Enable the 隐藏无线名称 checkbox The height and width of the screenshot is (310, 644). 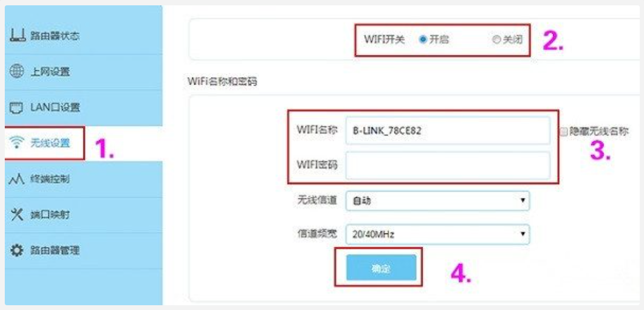[x=564, y=131]
